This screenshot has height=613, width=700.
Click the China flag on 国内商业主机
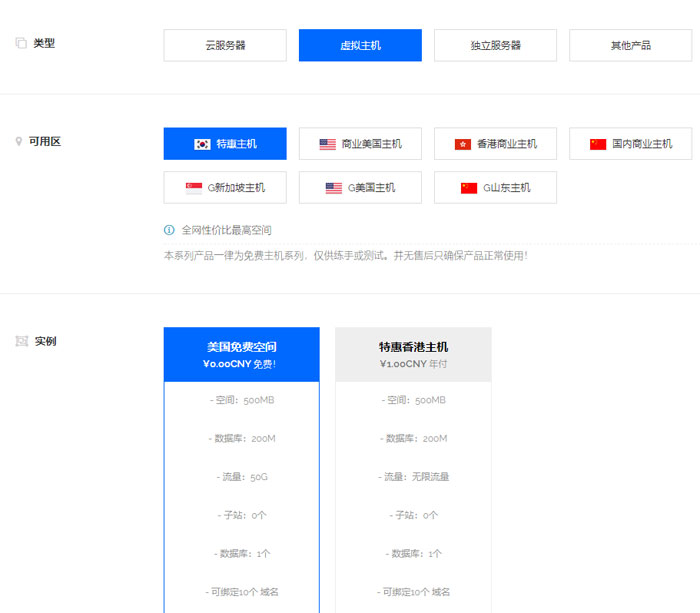[598, 144]
